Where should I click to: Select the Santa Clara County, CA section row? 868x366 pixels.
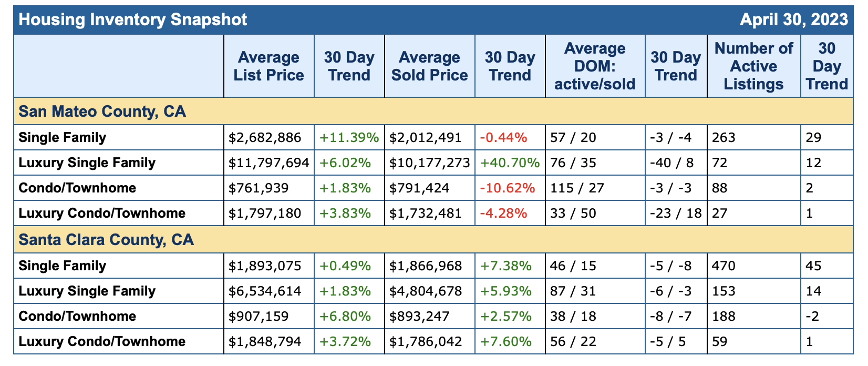tap(106, 240)
